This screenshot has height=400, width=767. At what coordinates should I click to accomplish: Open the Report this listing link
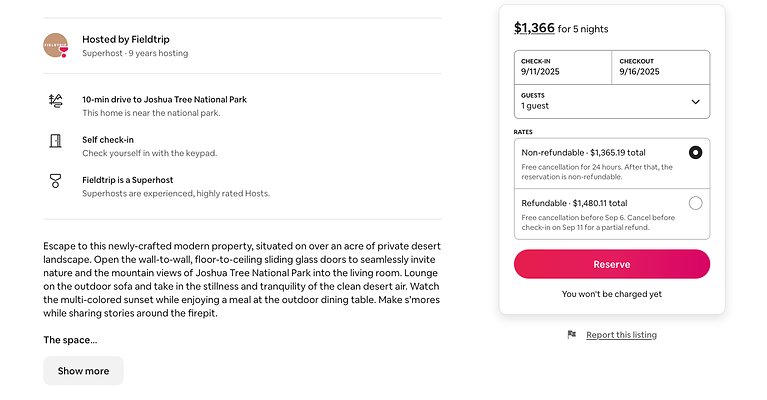(621, 335)
